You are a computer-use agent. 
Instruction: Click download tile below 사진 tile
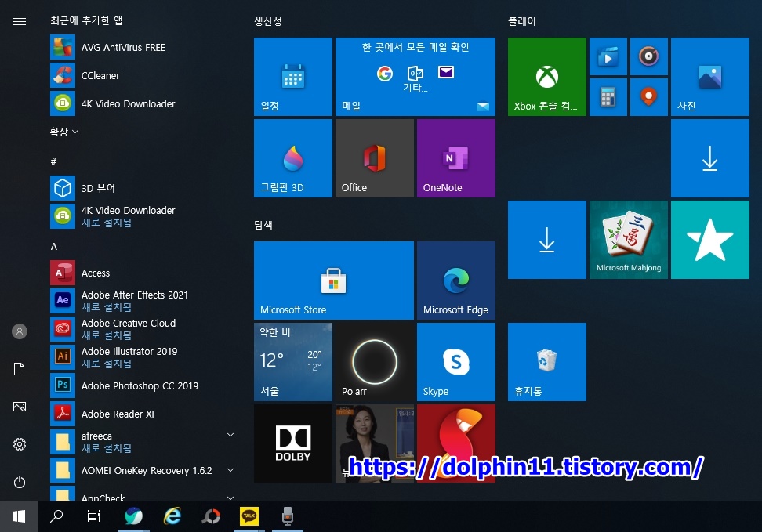pyautogui.click(x=710, y=158)
